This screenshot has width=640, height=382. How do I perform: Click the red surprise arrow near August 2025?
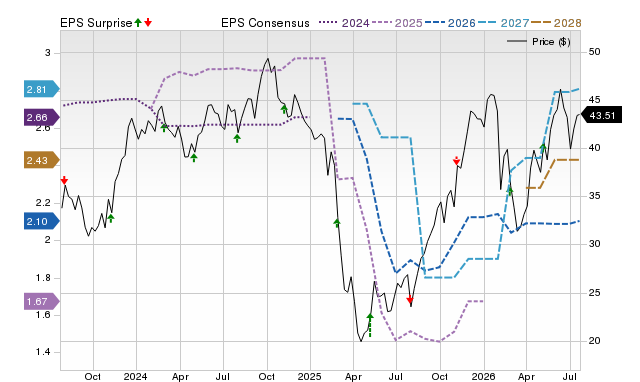pyautogui.click(x=410, y=301)
